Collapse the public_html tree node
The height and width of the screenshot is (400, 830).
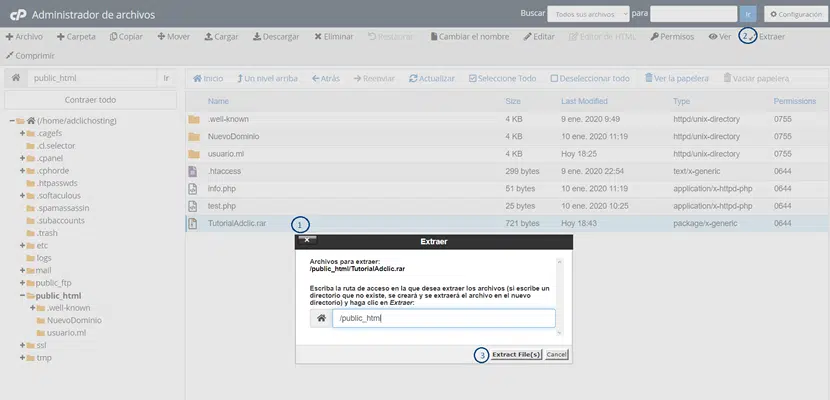pos(22,296)
